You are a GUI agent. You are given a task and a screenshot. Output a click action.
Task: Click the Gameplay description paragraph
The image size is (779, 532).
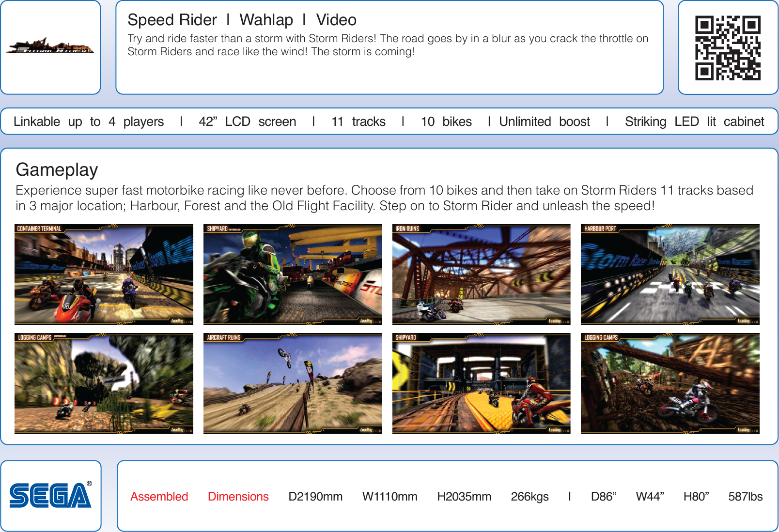pyautogui.click(x=384, y=198)
